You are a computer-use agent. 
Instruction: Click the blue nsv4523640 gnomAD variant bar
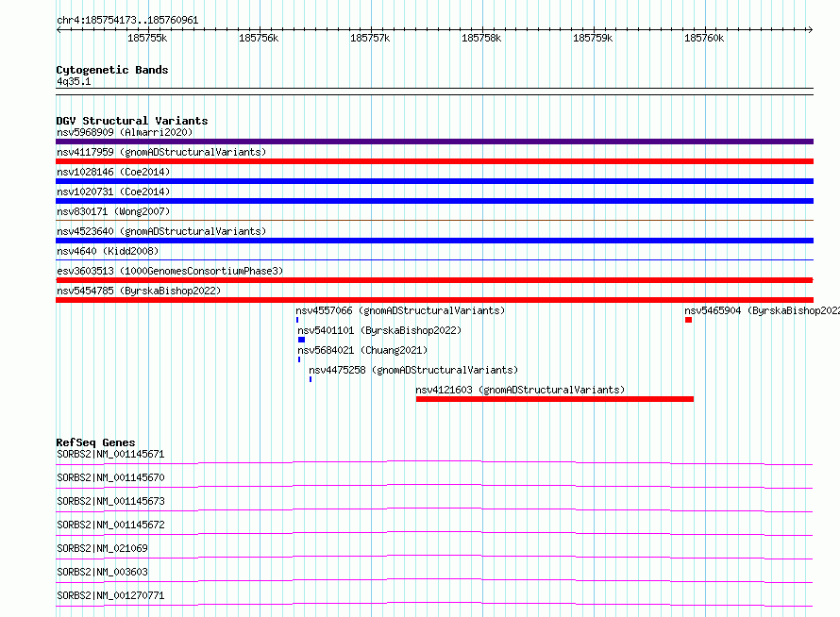pos(434,241)
